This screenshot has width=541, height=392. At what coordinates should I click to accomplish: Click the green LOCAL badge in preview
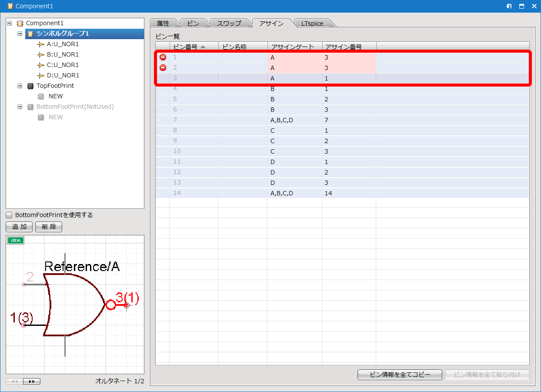coord(16,241)
